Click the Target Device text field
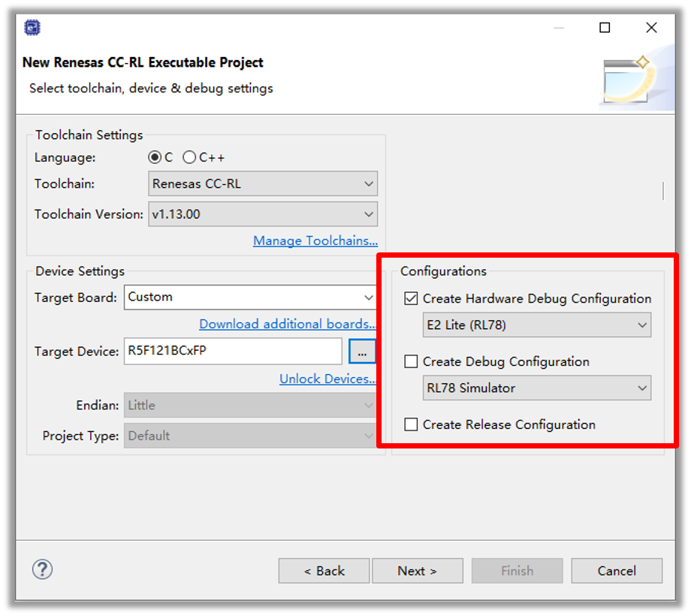The width and height of the screenshot is (691, 616). coord(233,351)
